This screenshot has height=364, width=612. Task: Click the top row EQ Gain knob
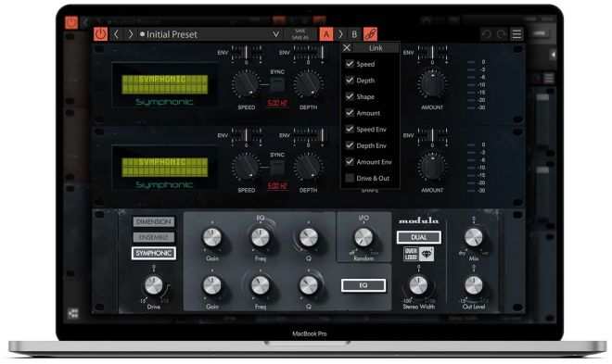point(212,237)
